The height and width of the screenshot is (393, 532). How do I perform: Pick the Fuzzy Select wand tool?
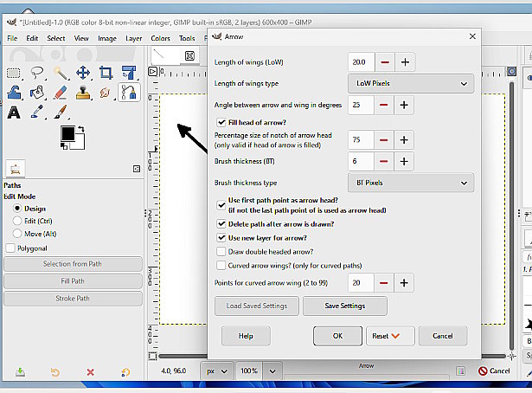(x=61, y=73)
